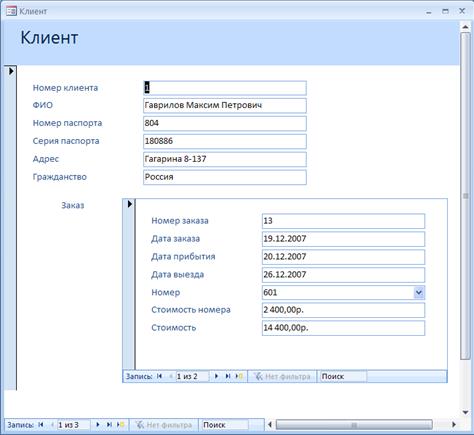Open the Номер combo box dropdown arrow
The width and height of the screenshot is (474, 435).
coord(419,293)
